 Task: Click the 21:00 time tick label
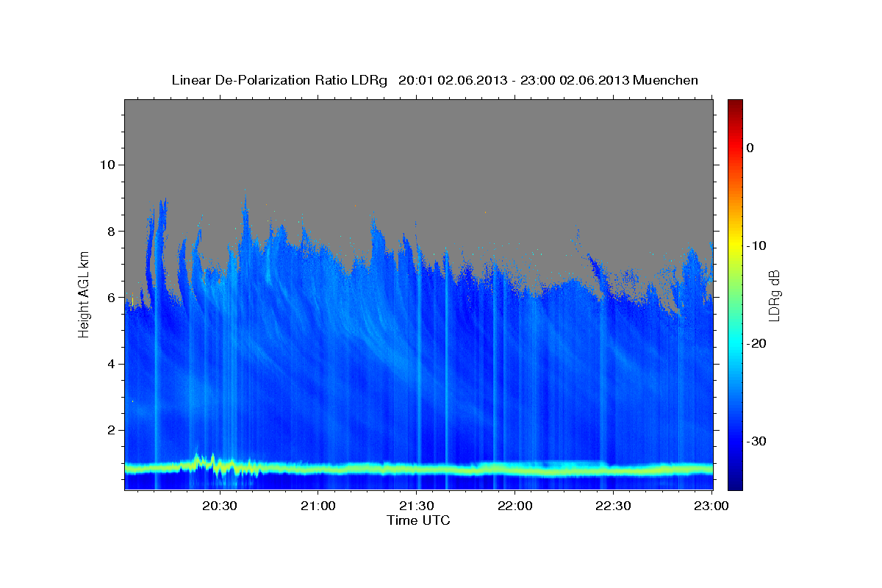(x=318, y=506)
